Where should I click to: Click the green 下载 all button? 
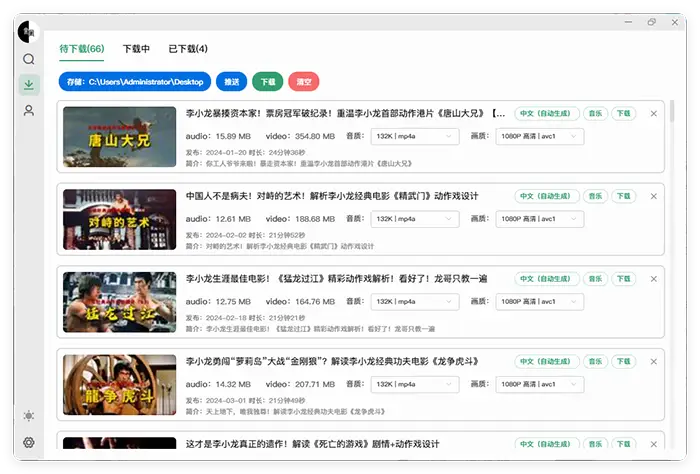click(x=268, y=82)
